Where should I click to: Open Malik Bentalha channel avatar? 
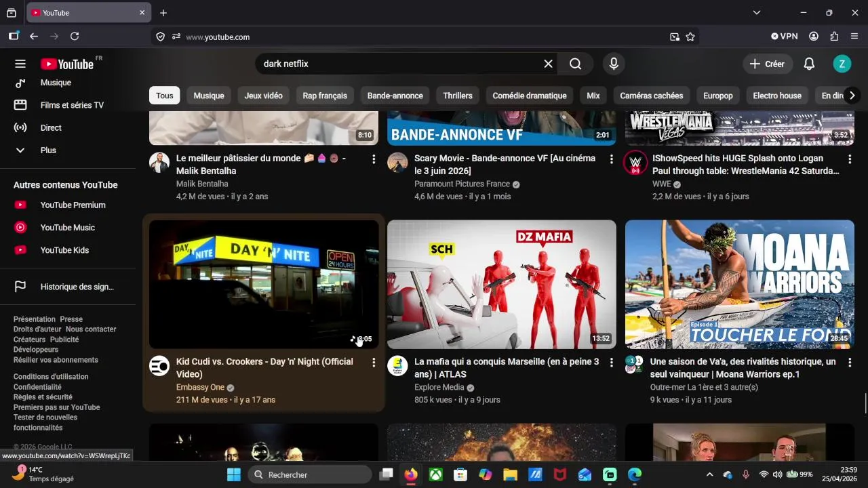(x=159, y=163)
